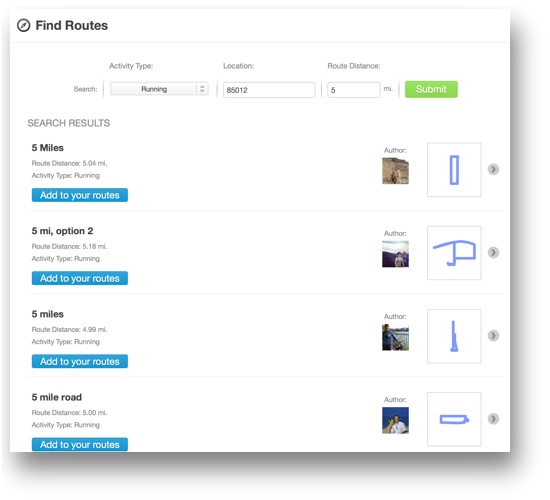Click the author photo for the 5 Miles route
The width and height of the screenshot is (550, 500).
click(x=395, y=171)
